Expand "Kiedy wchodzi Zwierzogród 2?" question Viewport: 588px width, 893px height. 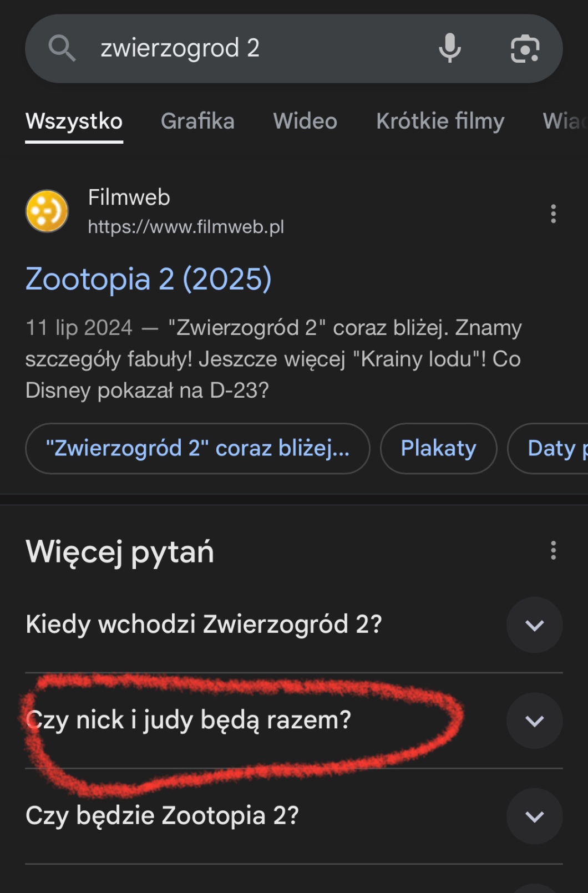(534, 625)
